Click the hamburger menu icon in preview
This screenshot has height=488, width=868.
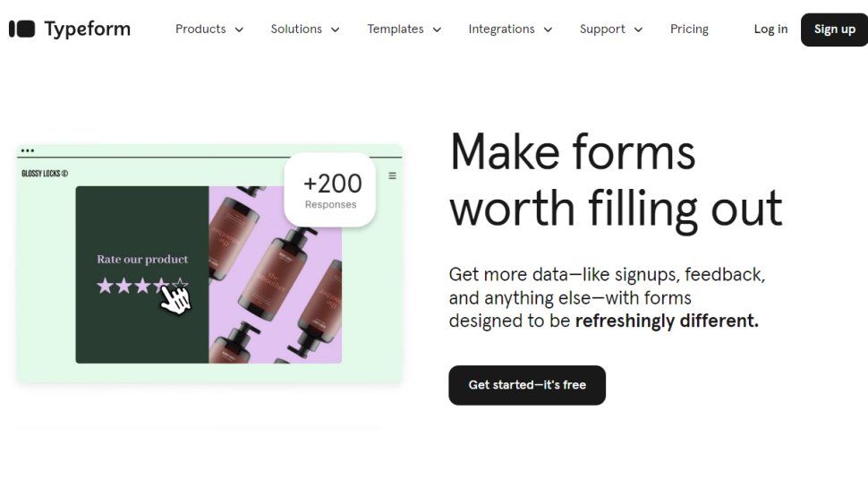[x=393, y=176]
